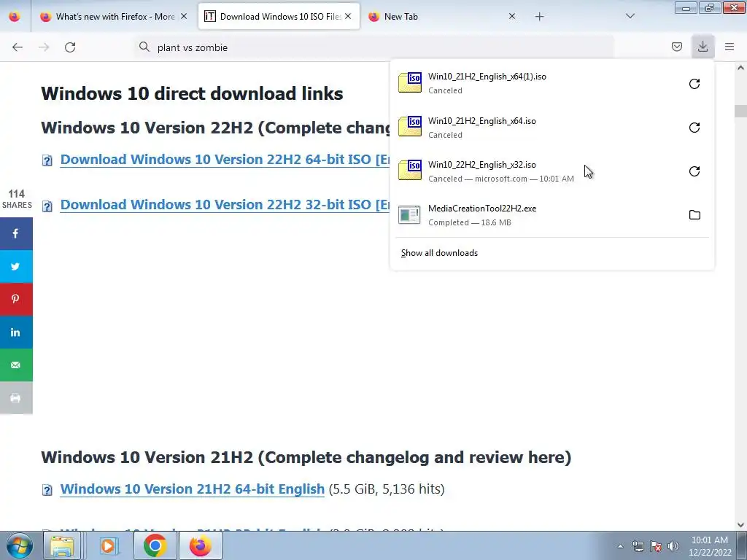Retry download of Win10_21H2_English_x64.iso
This screenshot has height=560, width=747.
[x=694, y=128]
